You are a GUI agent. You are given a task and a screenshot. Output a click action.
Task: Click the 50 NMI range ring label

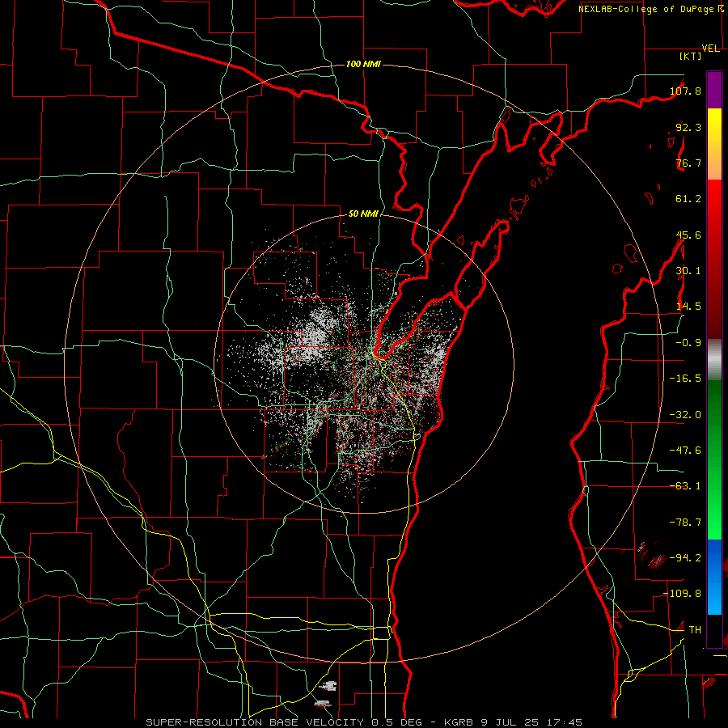point(363,214)
